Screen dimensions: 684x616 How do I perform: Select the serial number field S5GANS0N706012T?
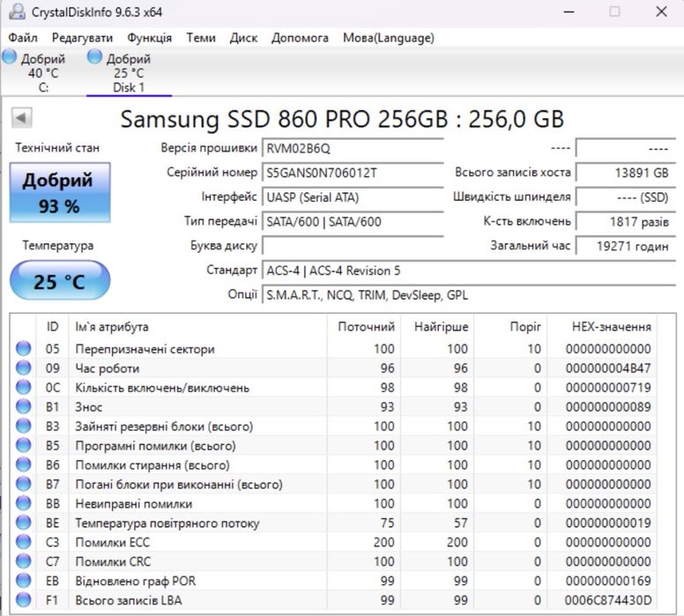(x=353, y=173)
